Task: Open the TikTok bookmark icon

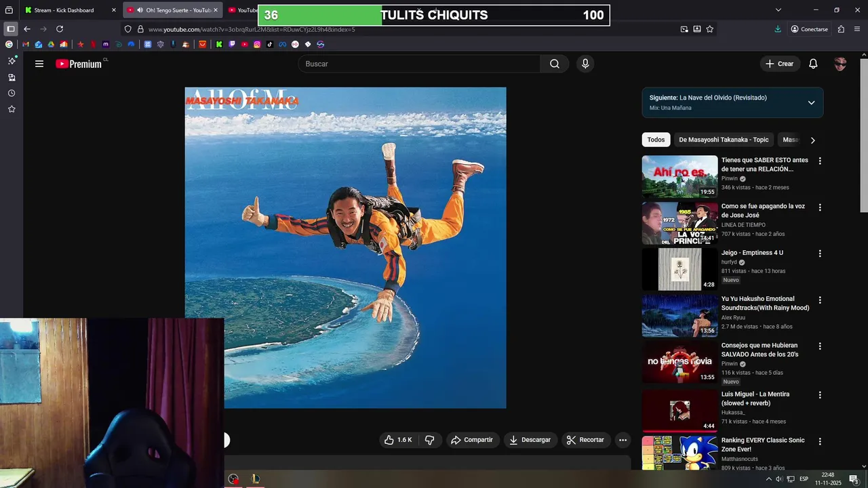Action: click(270, 44)
